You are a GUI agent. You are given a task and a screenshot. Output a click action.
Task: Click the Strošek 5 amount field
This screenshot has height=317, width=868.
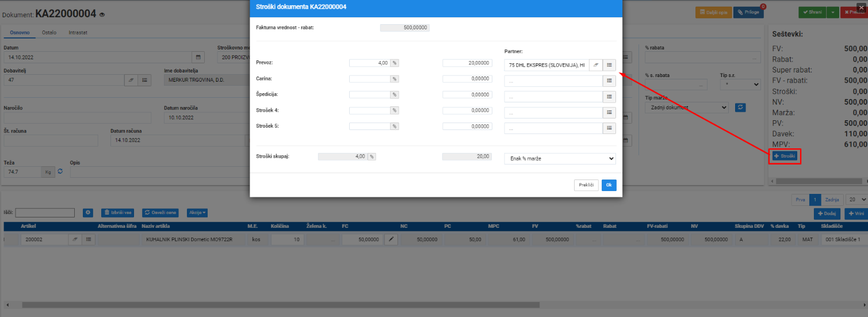click(467, 126)
